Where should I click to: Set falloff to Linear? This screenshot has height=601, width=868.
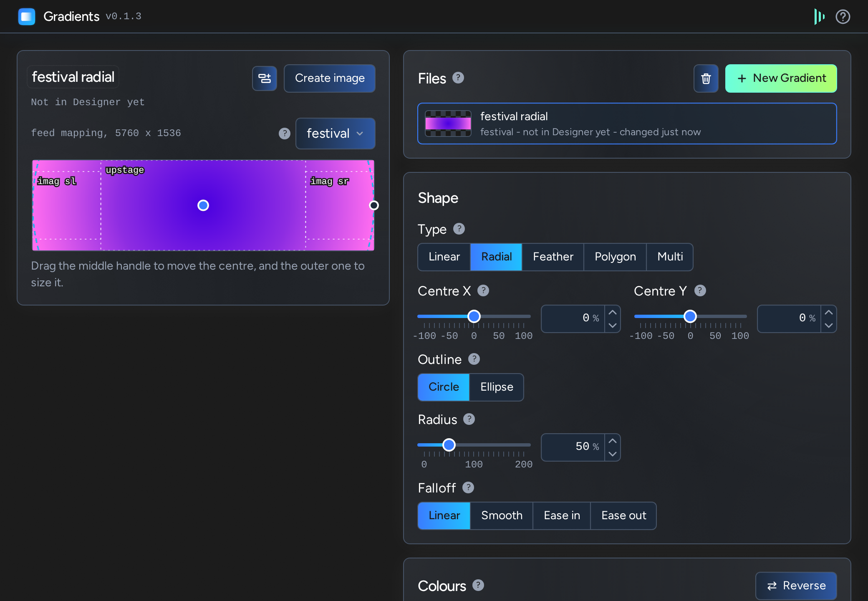(444, 515)
